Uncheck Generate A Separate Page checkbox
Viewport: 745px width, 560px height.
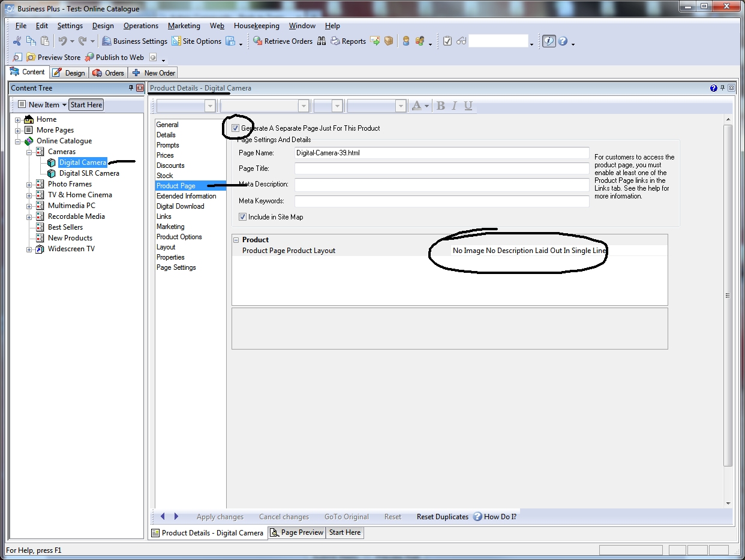pos(235,128)
